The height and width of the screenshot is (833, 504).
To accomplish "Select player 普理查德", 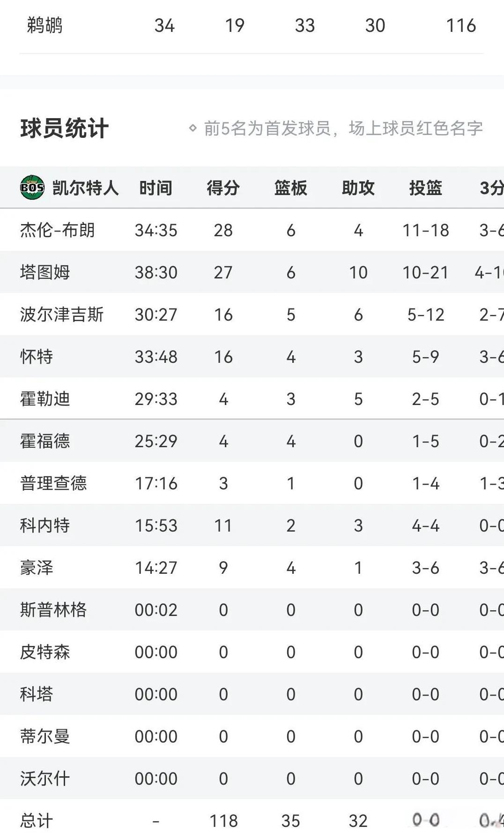I will point(53,483).
